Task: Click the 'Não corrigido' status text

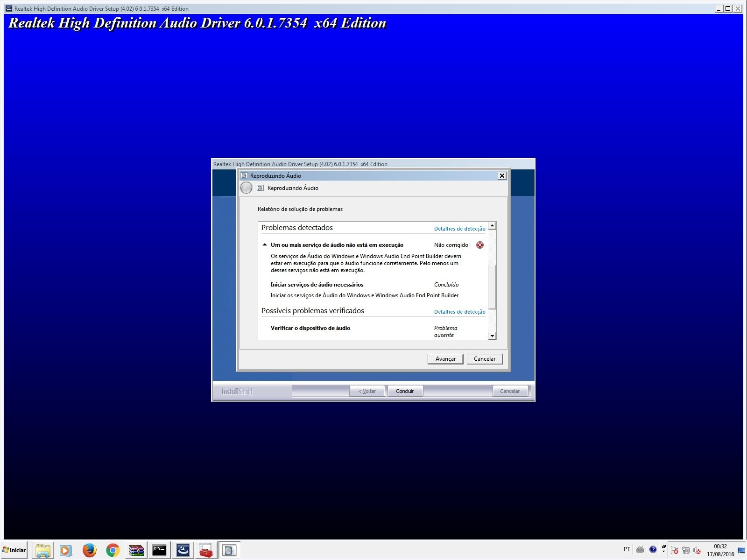Action: pyautogui.click(x=451, y=245)
